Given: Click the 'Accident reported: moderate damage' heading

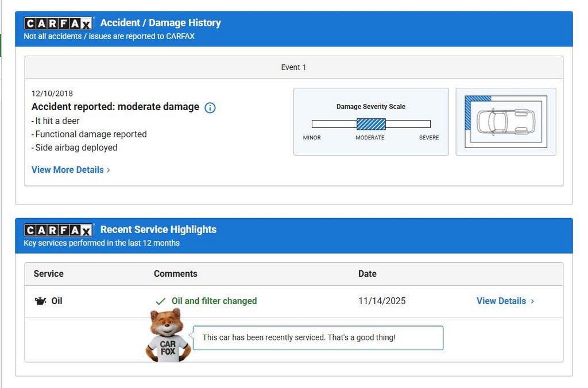Looking at the screenshot, I should coord(115,107).
